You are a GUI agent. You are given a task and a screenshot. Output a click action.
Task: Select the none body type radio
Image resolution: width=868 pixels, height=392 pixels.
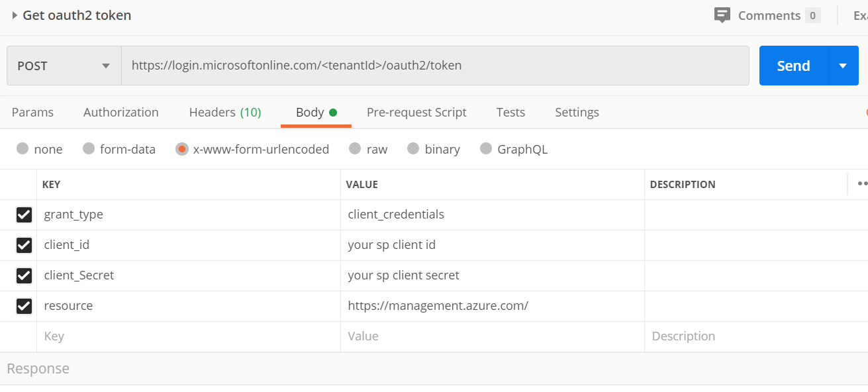(x=23, y=149)
